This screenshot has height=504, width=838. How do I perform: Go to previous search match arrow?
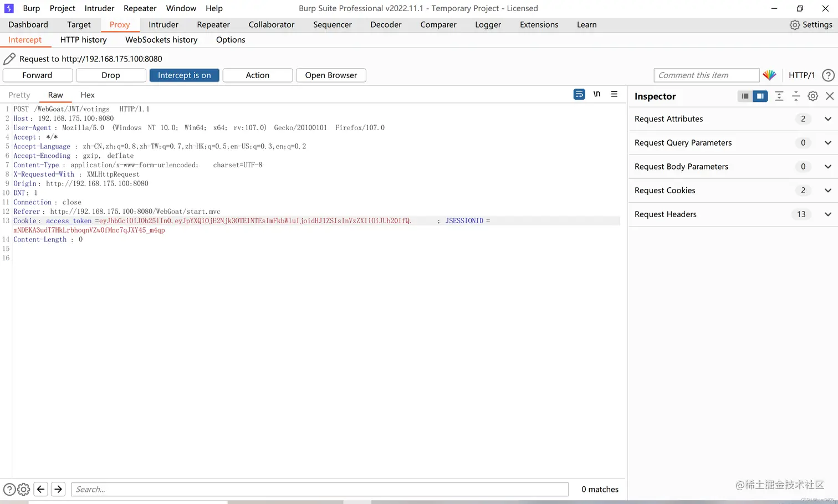40,490
